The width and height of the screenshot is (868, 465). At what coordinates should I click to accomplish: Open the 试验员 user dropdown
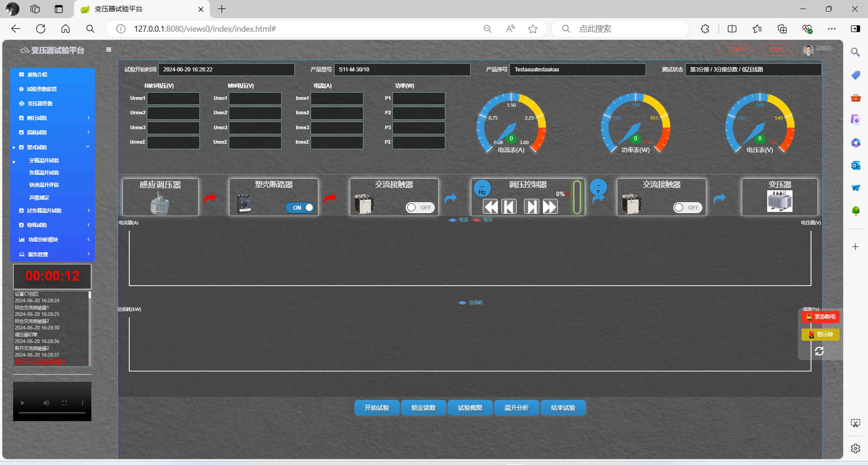click(820, 49)
